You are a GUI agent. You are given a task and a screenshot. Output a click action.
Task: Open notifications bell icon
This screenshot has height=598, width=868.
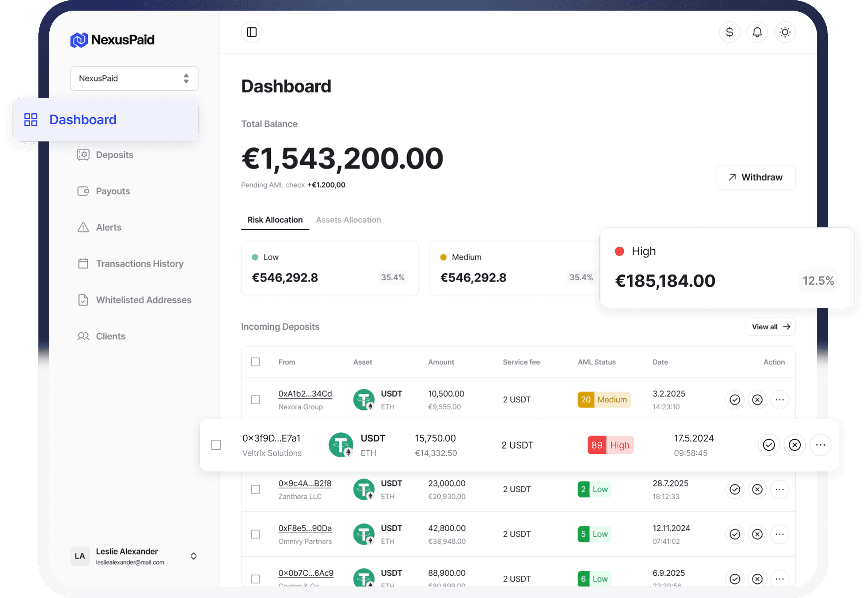coord(757,32)
